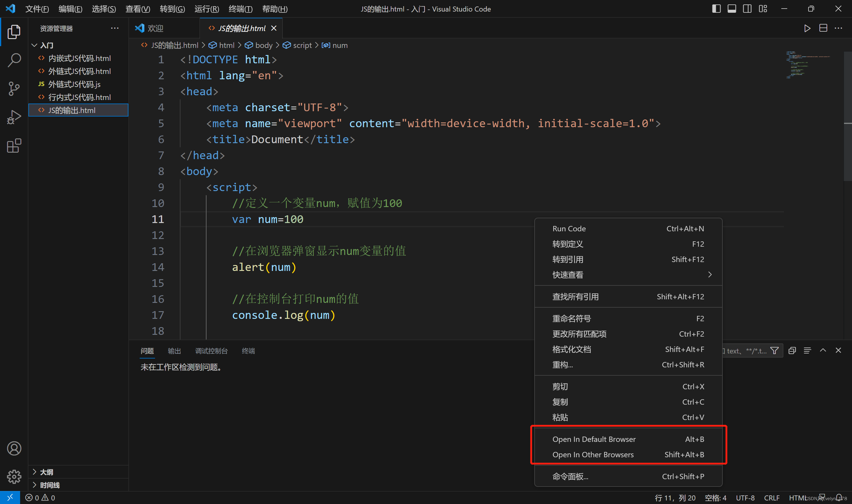The image size is (852, 504).
Task: Open the 编辑(E) menu
Action: 70,9
